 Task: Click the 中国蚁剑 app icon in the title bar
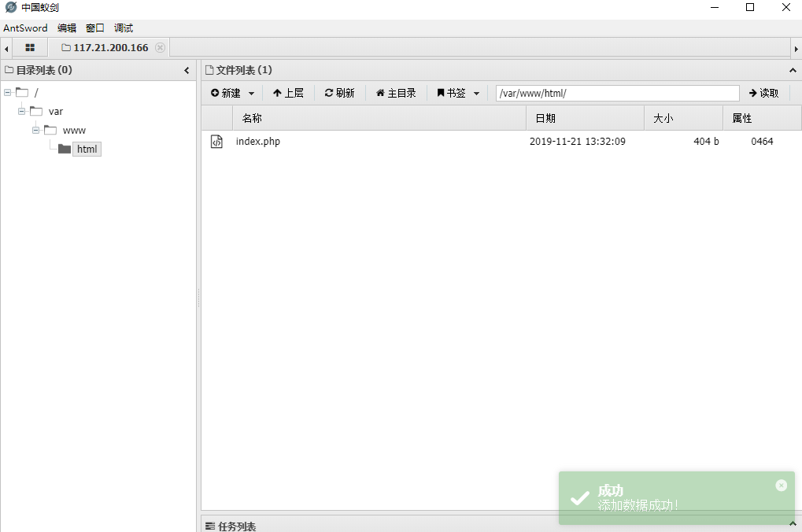pyautogui.click(x=11, y=7)
